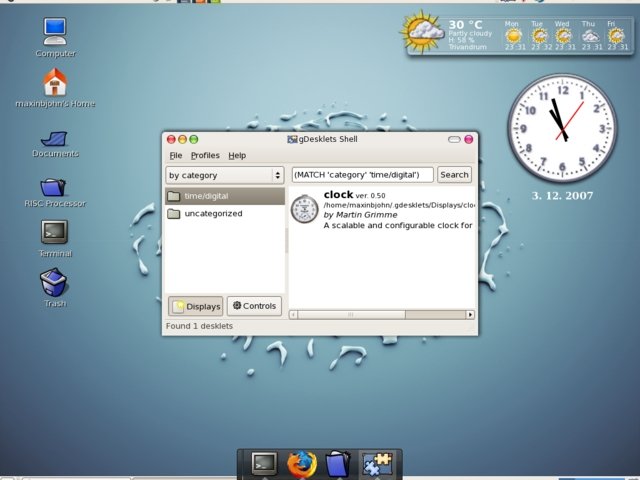Click the blue folder icon in dock
The image size is (640, 480).
click(339, 464)
